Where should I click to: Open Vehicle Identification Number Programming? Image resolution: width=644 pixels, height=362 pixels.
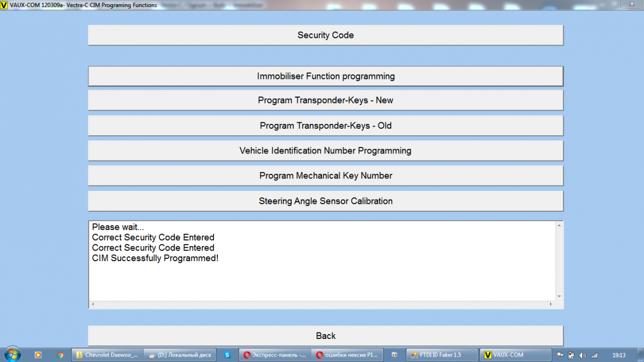326,151
